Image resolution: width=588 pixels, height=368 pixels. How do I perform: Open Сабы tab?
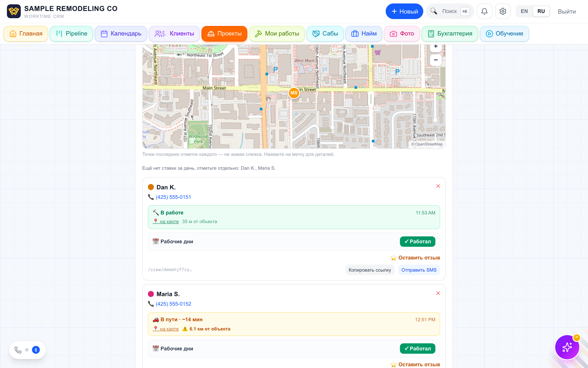pos(325,34)
